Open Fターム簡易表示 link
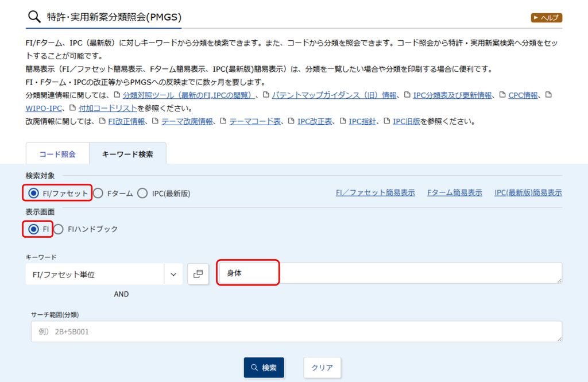The height and width of the screenshot is (382, 588). (x=455, y=192)
